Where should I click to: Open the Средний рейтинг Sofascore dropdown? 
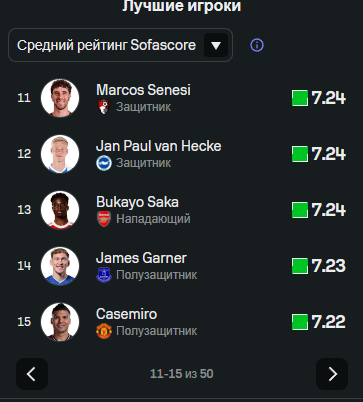pos(120,45)
